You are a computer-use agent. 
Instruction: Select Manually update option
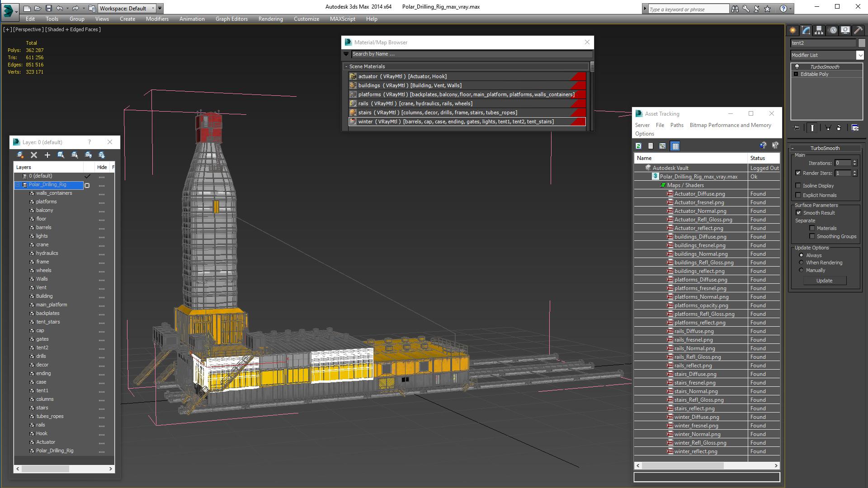point(801,270)
